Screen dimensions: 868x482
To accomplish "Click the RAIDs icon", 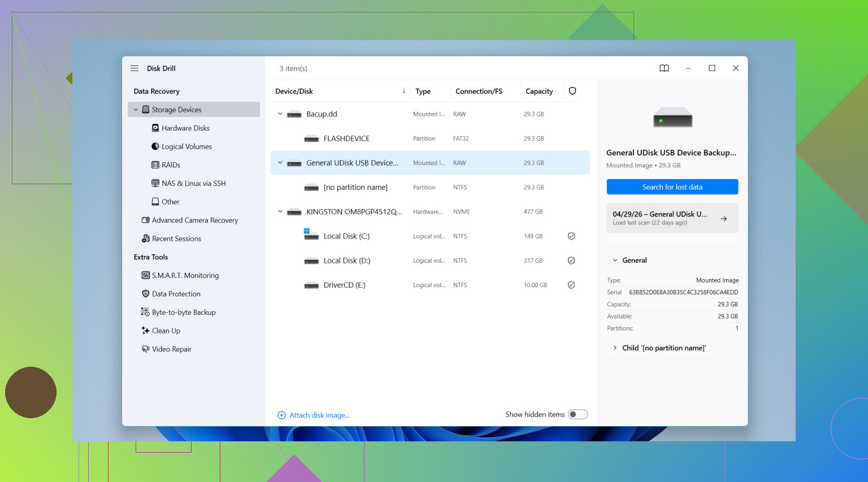I will tap(155, 165).
